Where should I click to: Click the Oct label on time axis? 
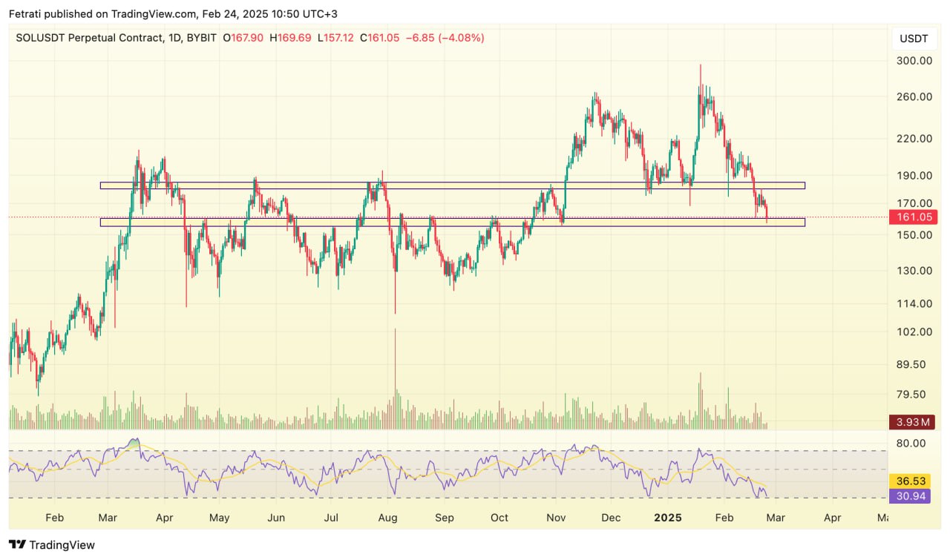(x=499, y=517)
